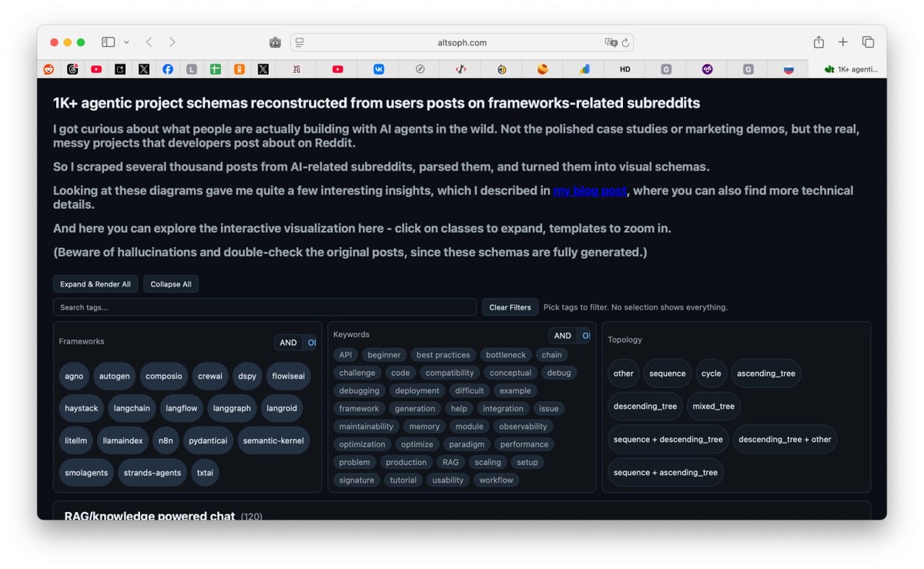Set Keywords filter mode to OR
Image resolution: width=924 pixels, height=569 pixels.
pyautogui.click(x=585, y=336)
